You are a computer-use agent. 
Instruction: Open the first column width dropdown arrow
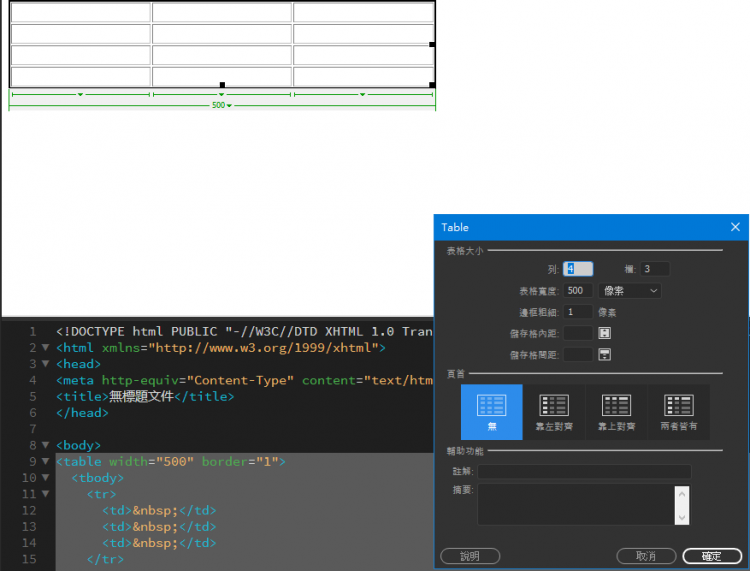(80, 94)
